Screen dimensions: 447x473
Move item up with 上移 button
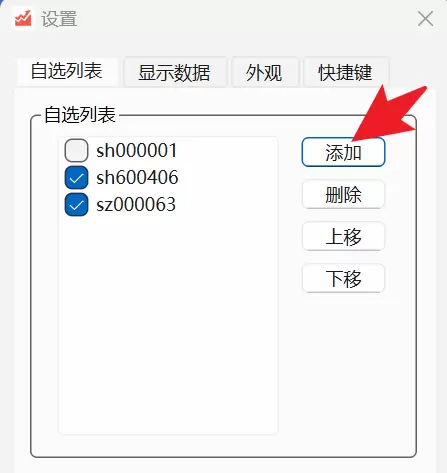tap(343, 236)
